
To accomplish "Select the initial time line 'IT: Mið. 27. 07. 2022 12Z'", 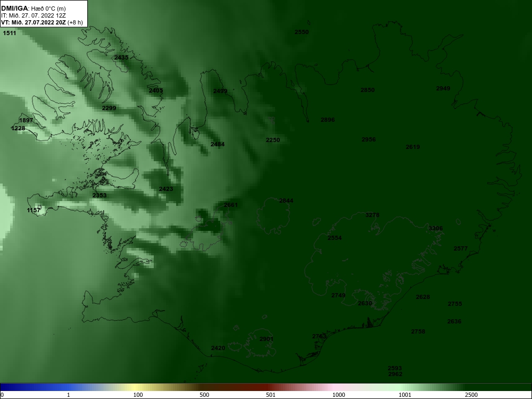I will click(34, 15).
